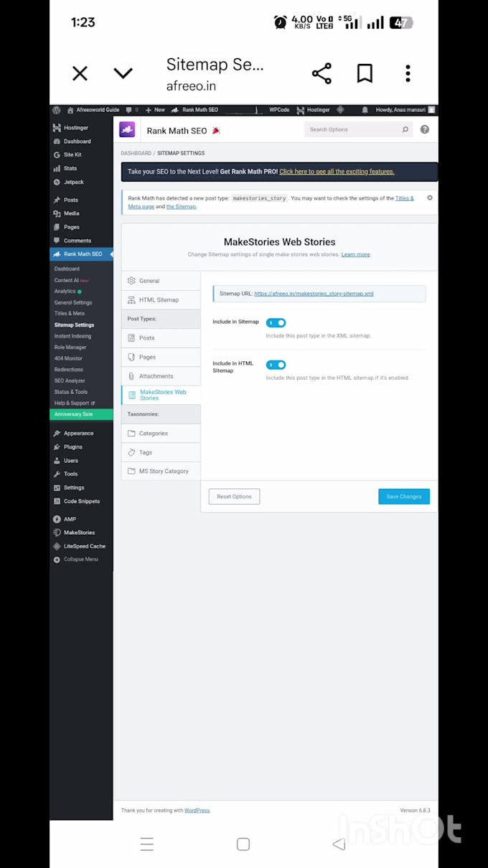The height and width of the screenshot is (868, 488).
Task: Open the three-dot overflow menu
Action: pos(408,73)
